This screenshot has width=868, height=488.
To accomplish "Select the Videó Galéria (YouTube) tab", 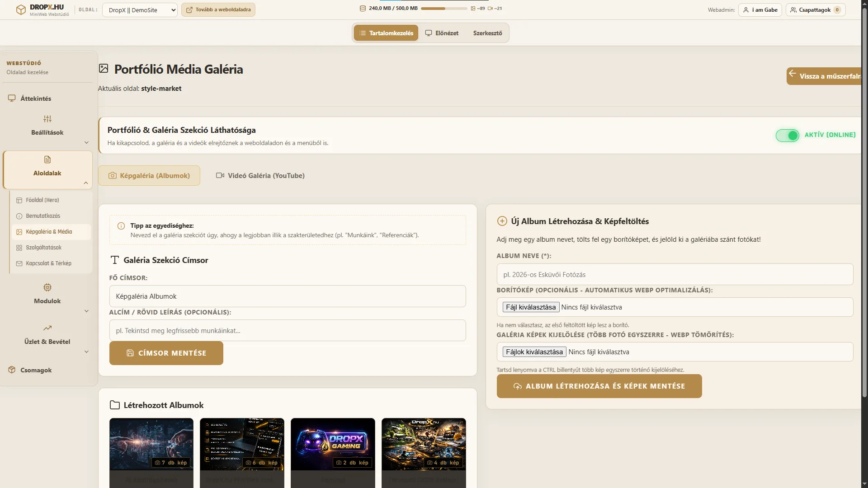I will (x=260, y=175).
